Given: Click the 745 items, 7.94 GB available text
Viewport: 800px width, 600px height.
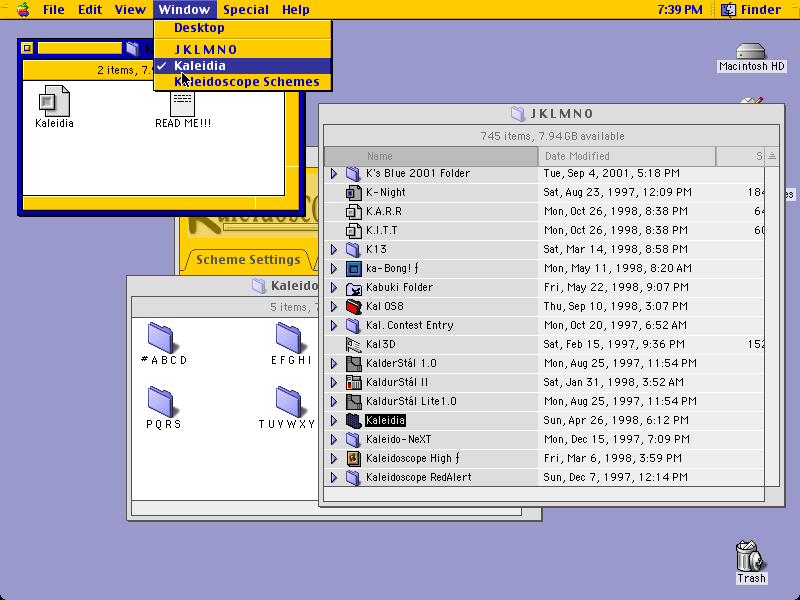Looking at the screenshot, I should click(x=552, y=136).
